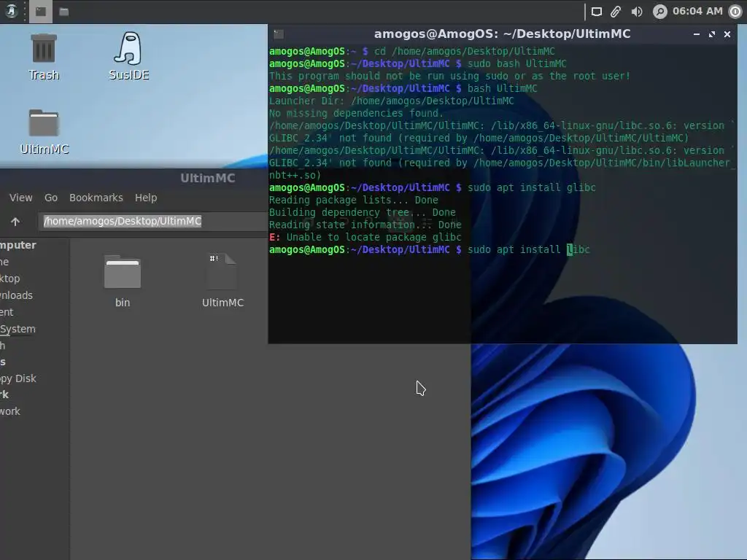Click 'sudo apt install glibc' command line
Screen dimensions: 747x560
[x=432, y=187]
